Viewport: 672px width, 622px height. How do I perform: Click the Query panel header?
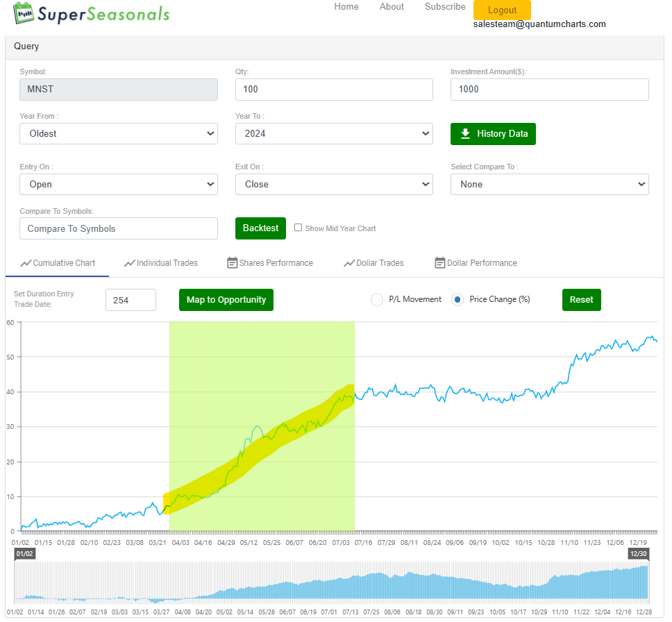click(x=335, y=47)
